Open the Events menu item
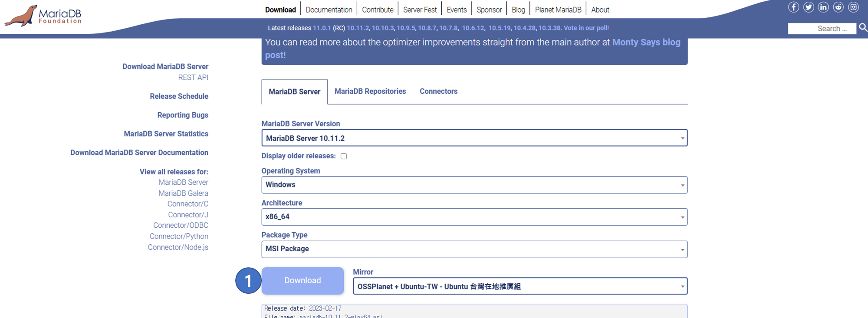Image resolution: width=868 pixels, height=318 pixels. [x=457, y=10]
